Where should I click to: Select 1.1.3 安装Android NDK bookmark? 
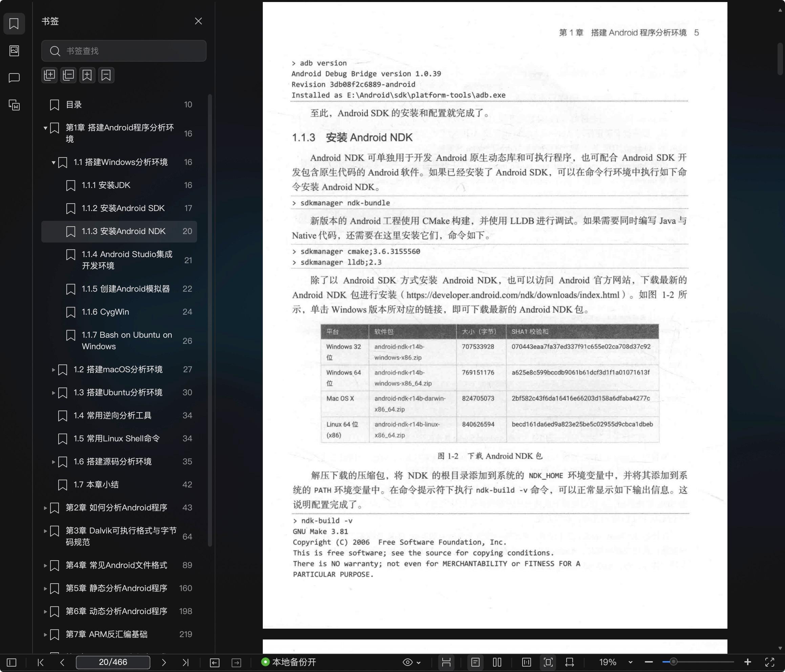click(119, 231)
